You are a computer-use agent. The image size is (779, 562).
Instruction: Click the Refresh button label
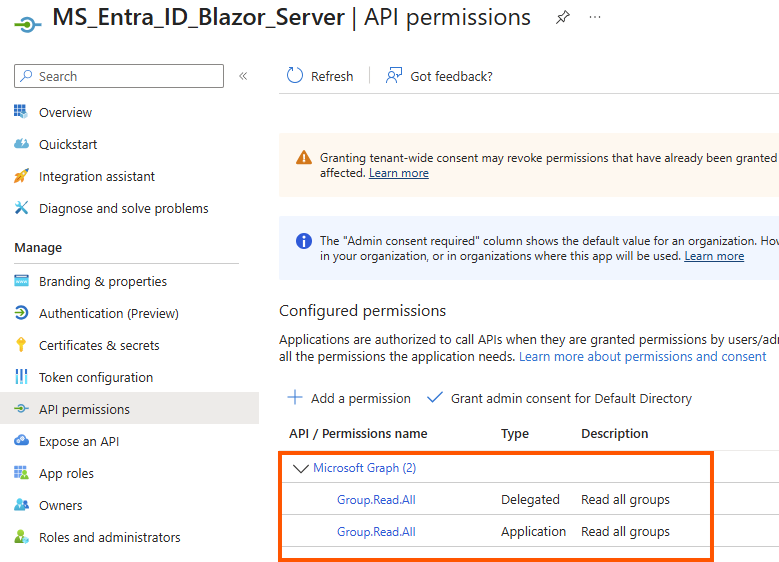(332, 77)
